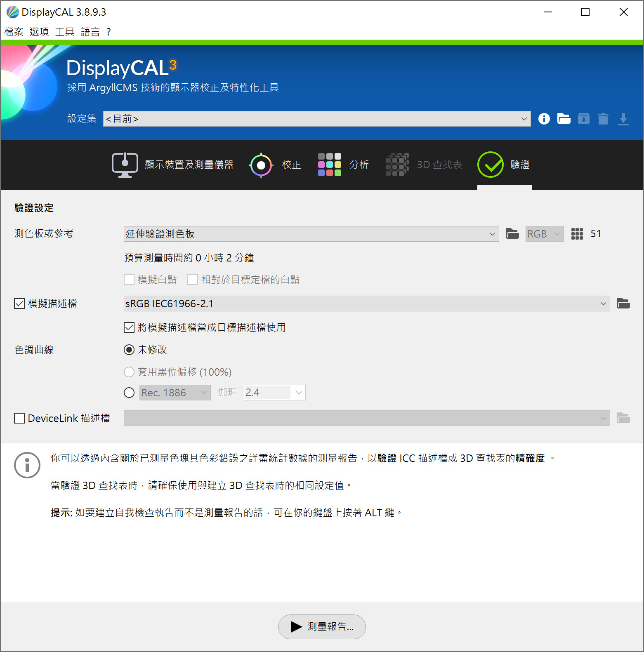
Task: Uncheck 將模擬描述檔當成目標描述檔使用 checkbox
Action: 129,327
